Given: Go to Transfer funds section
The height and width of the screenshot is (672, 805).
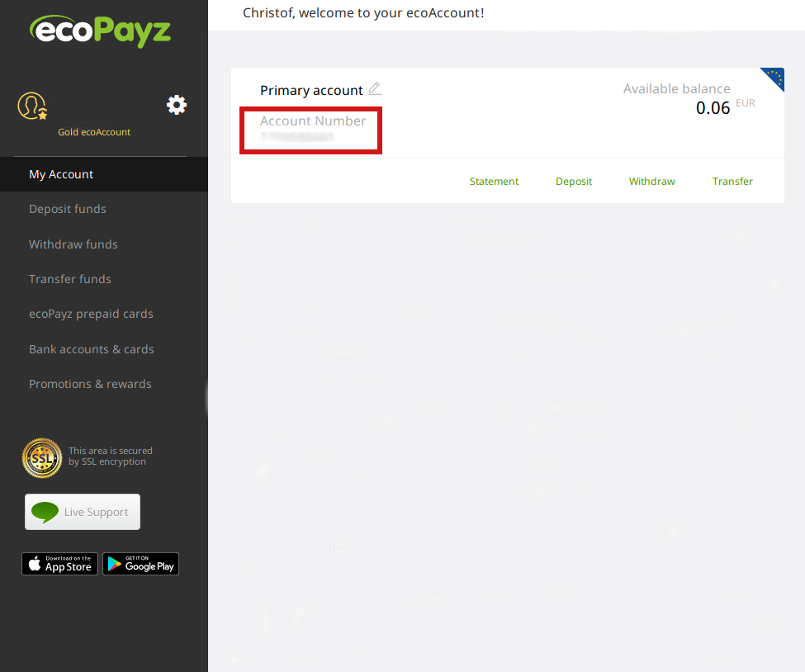Looking at the screenshot, I should (x=70, y=279).
